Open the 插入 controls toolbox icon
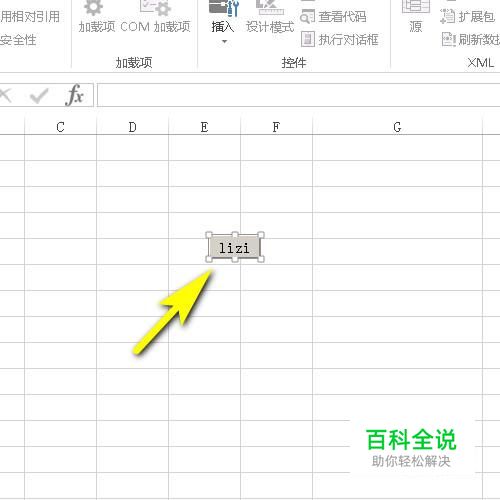 tap(224, 8)
